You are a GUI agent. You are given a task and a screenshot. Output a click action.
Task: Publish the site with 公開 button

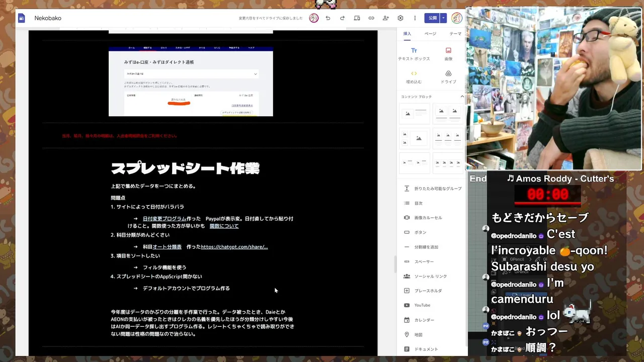[x=432, y=18]
